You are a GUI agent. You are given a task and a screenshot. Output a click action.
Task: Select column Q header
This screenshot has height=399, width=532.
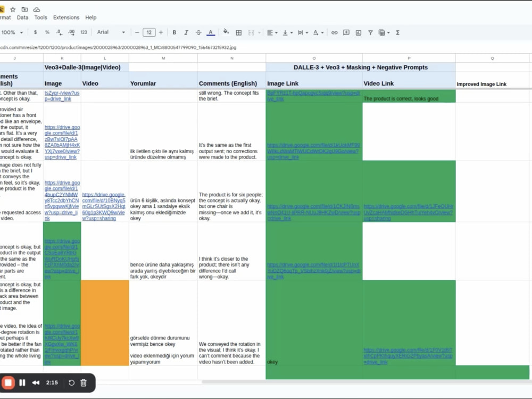pos(492,58)
